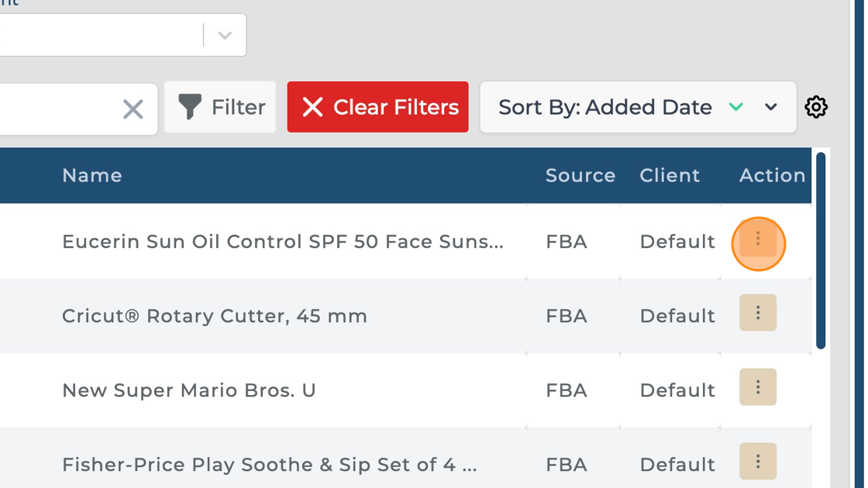Open action menu for Cricut Rotary Cutter
Screen dimensions: 868x488
coord(758,313)
